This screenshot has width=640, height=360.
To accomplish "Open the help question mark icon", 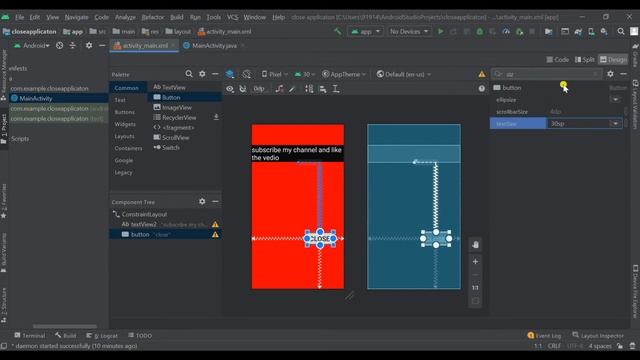I will (482, 89).
